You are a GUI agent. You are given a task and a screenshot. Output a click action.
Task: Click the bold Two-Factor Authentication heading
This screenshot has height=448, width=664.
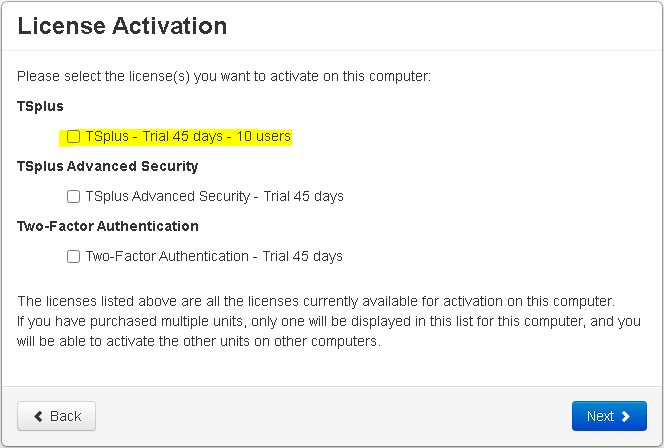(x=108, y=226)
